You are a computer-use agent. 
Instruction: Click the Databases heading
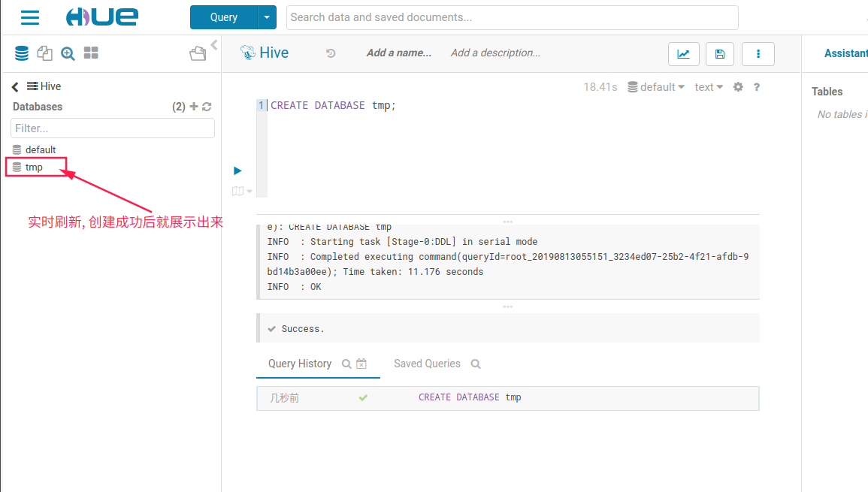click(38, 106)
